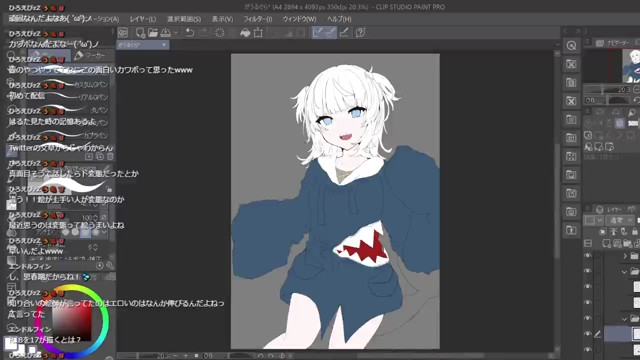
Task: Click the Open file folder icon
Action: point(153,33)
